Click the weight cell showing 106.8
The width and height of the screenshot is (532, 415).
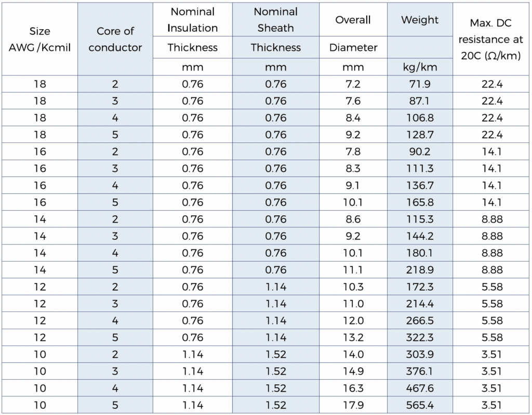pos(420,118)
